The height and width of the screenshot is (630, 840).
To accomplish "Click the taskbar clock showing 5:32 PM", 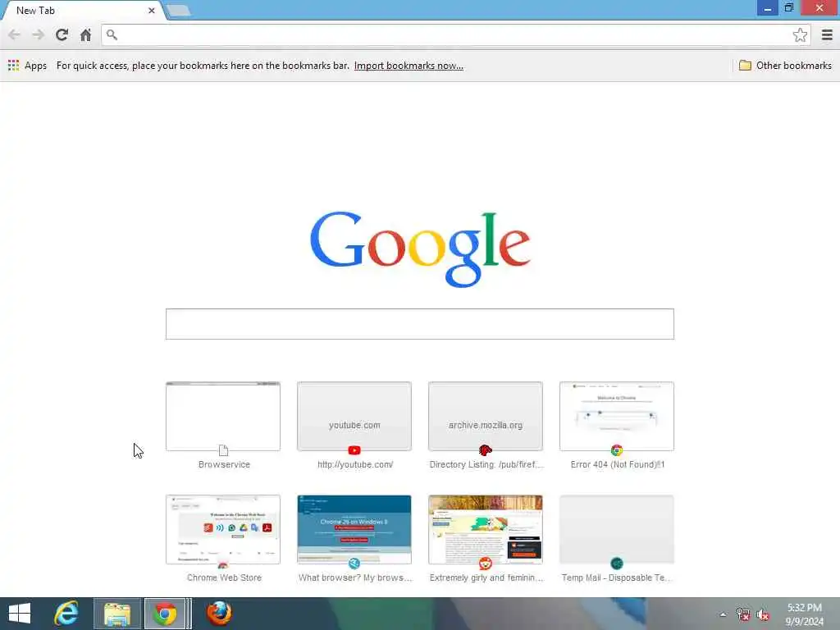I will click(804, 614).
